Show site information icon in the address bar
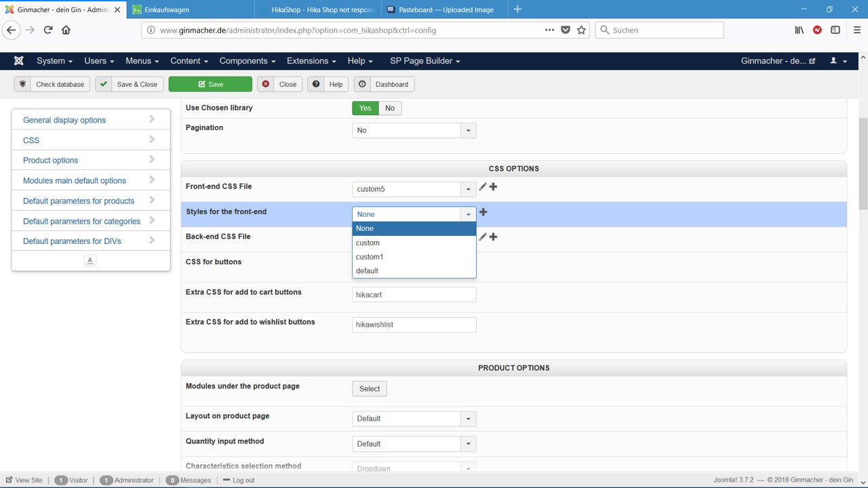Image resolution: width=868 pixels, height=488 pixels. [x=151, y=30]
